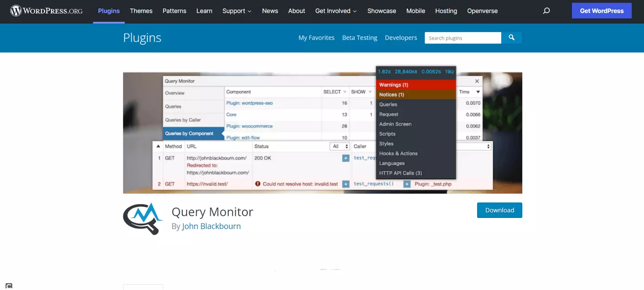Open the Openverse link

(482, 11)
